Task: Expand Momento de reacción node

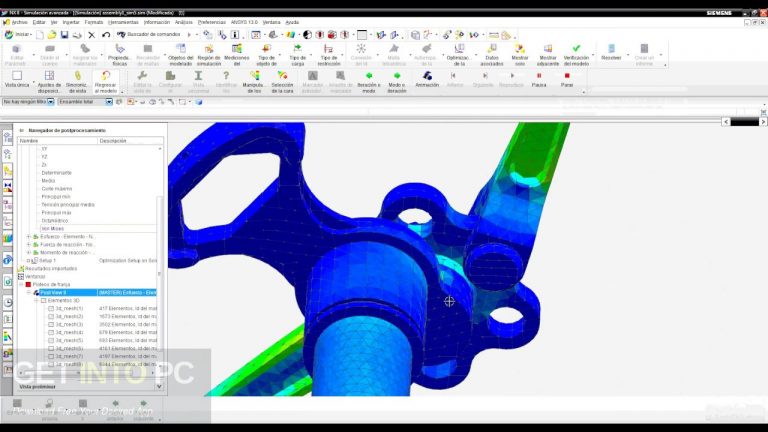Action: click(x=28, y=252)
